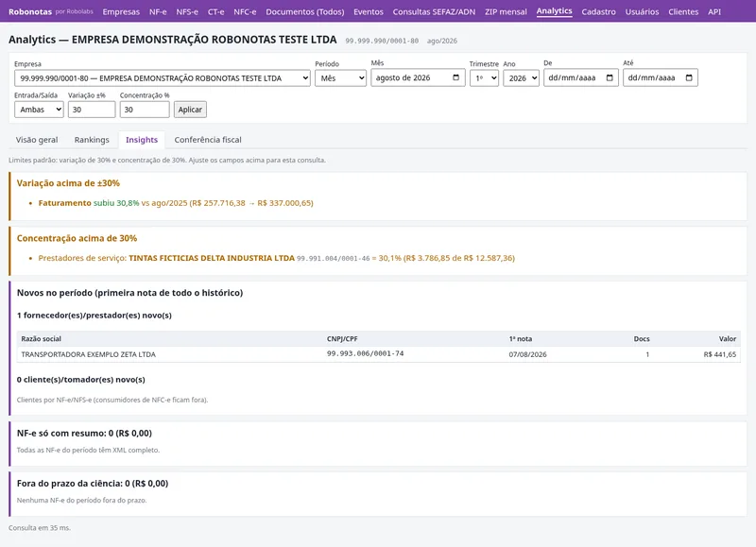Click the Mês date field agosto de 2026
Image resolution: width=756 pixels, height=547 pixels.
pos(418,77)
